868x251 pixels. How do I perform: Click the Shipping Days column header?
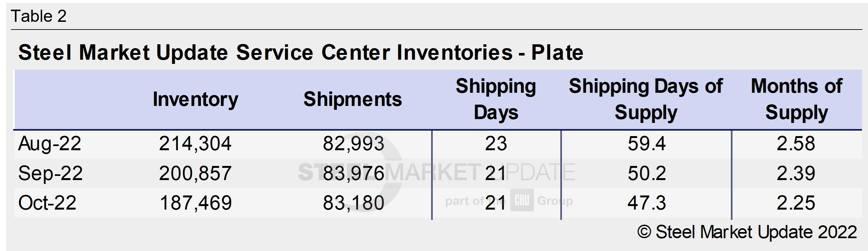[x=496, y=99]
